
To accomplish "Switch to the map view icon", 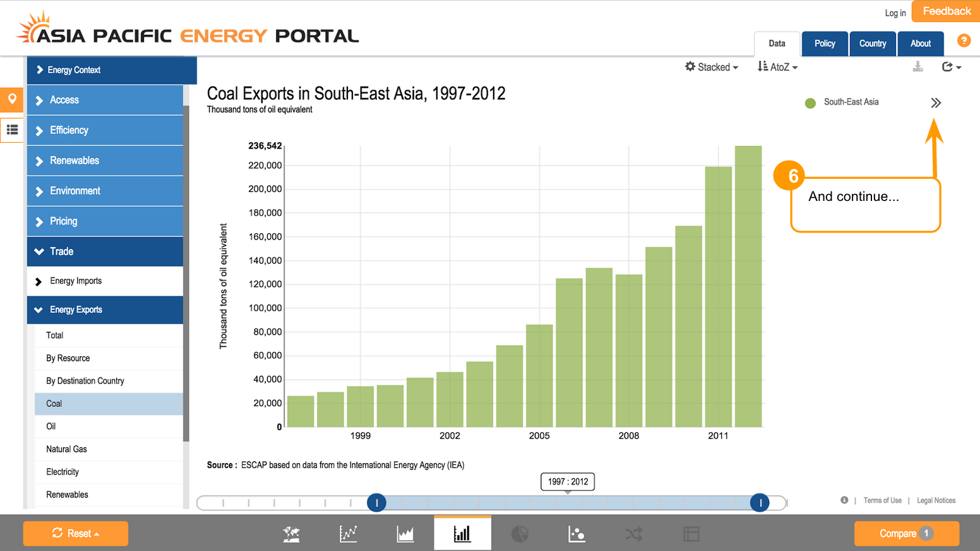I will coord(291,534).
